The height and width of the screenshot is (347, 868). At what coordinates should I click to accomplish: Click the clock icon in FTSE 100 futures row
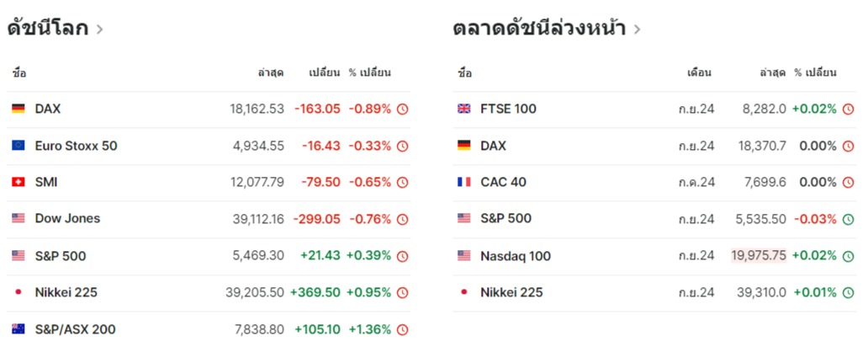click(x=848, y=109)
